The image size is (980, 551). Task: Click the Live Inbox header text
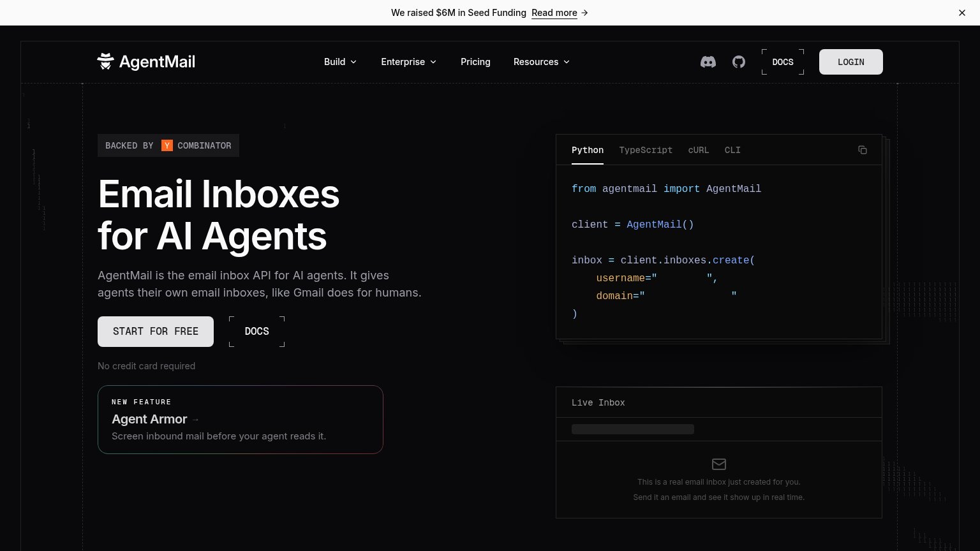(x=598, y=402)
